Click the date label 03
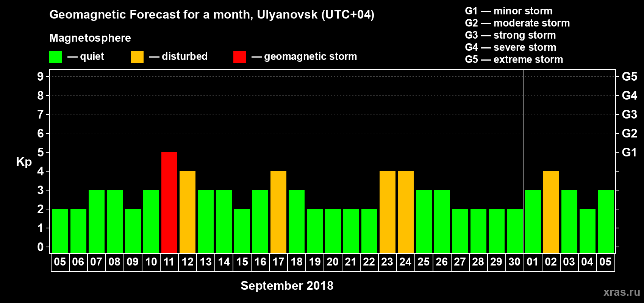Screen dimensions: 644x303 (569, 262)
